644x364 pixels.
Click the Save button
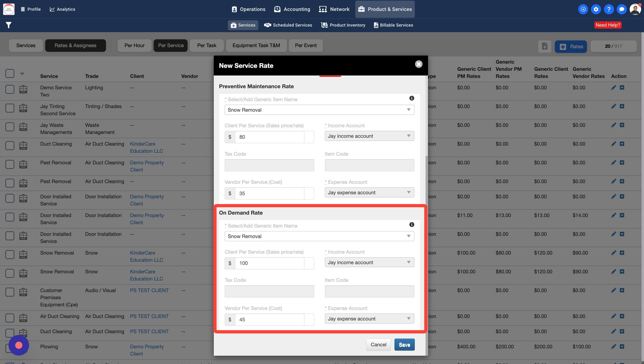tap(404, 345)
